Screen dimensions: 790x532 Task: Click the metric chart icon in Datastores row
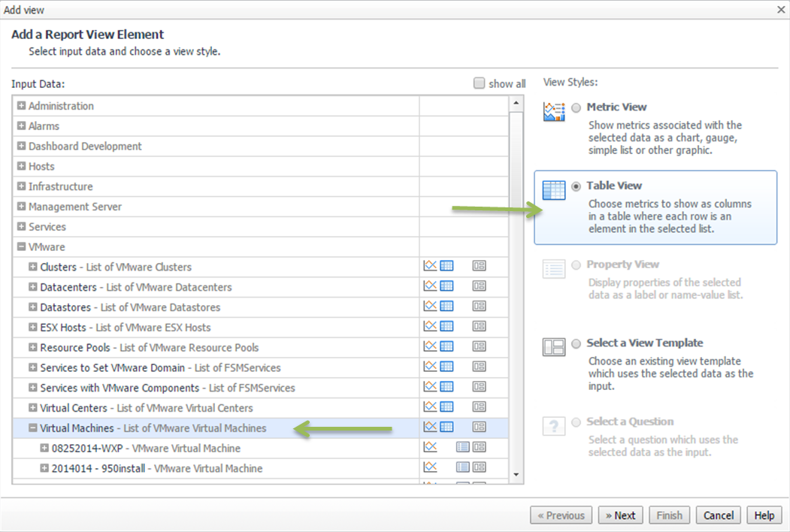click(x=430, y=307)
